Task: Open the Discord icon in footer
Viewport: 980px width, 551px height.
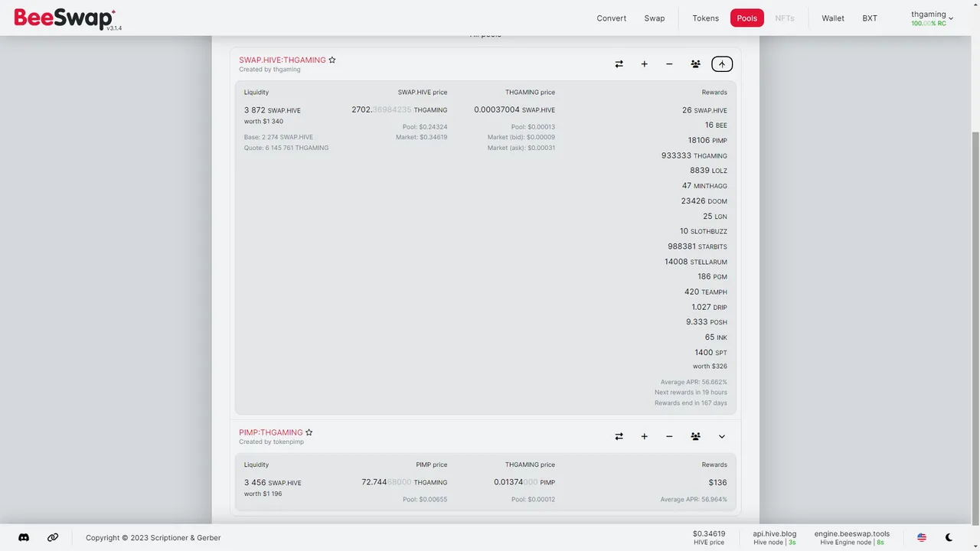Action: (24, 538)
